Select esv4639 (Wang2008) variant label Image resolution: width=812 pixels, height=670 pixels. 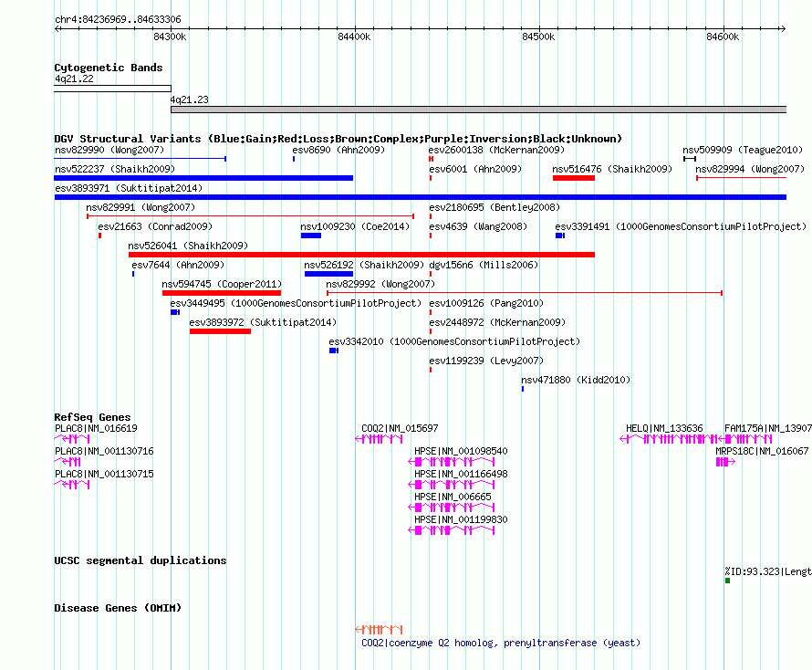tap(478, 226)
